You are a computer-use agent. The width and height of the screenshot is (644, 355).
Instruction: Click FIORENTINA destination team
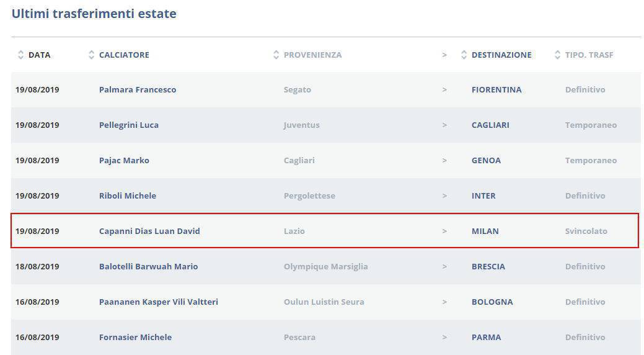click(496, 89)
